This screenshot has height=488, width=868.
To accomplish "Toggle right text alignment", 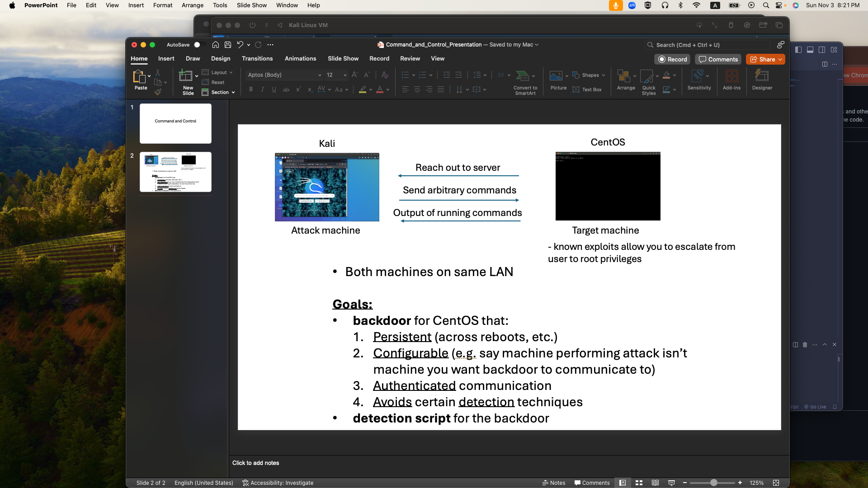I will click(x=429, y=89).
